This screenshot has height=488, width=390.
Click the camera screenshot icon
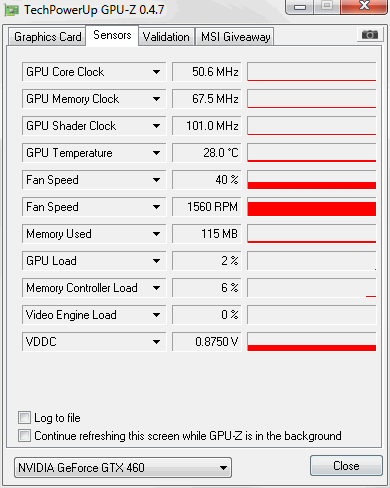tap(370, 34)
